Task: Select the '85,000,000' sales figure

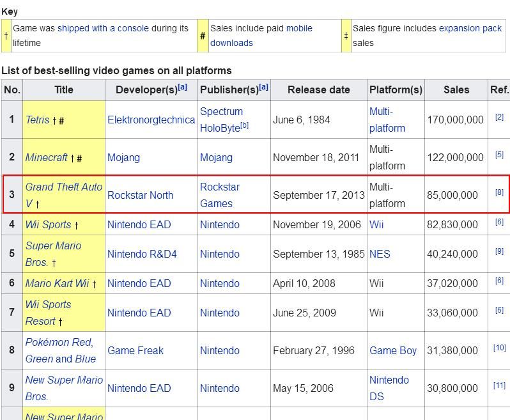Action: point(452,195)
